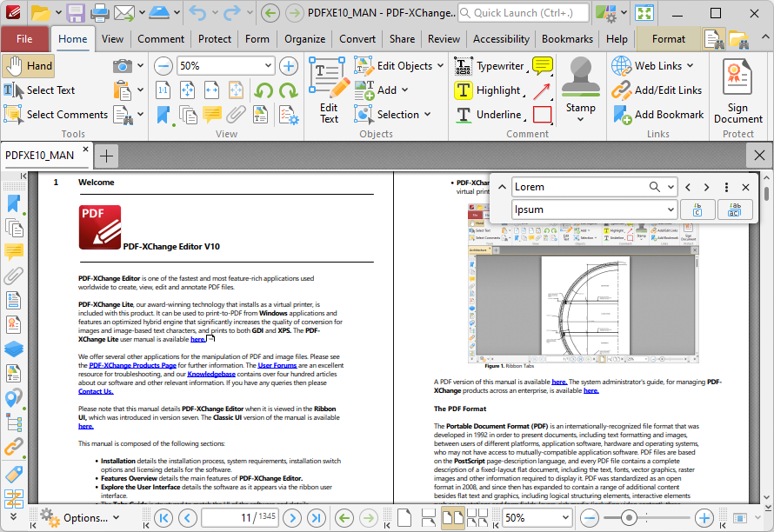Expand the Add objects dropdown
This screenshot has width=774, height=532.
point(404,90)
